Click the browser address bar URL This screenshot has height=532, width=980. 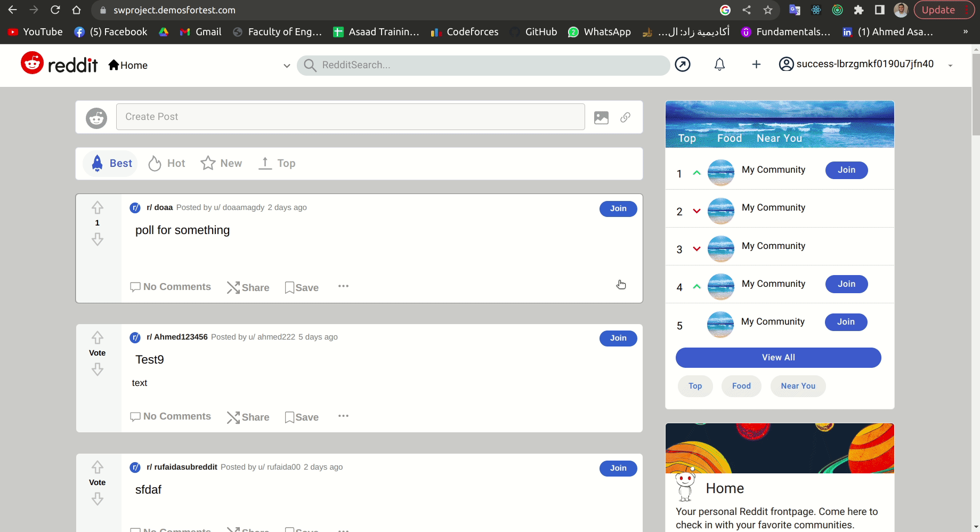pos(174,10)
